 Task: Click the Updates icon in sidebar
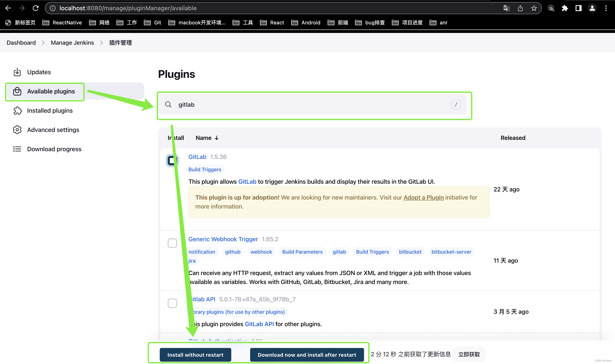17,72
